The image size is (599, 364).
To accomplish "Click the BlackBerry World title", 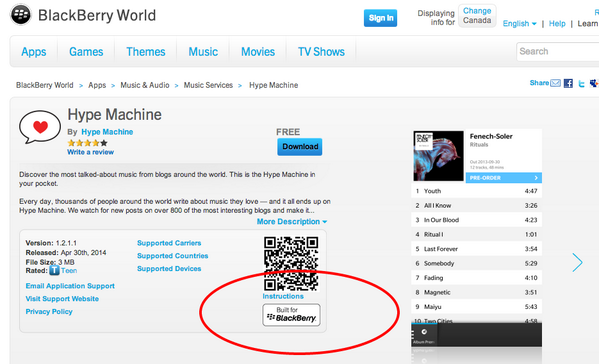I will [97, 15].
